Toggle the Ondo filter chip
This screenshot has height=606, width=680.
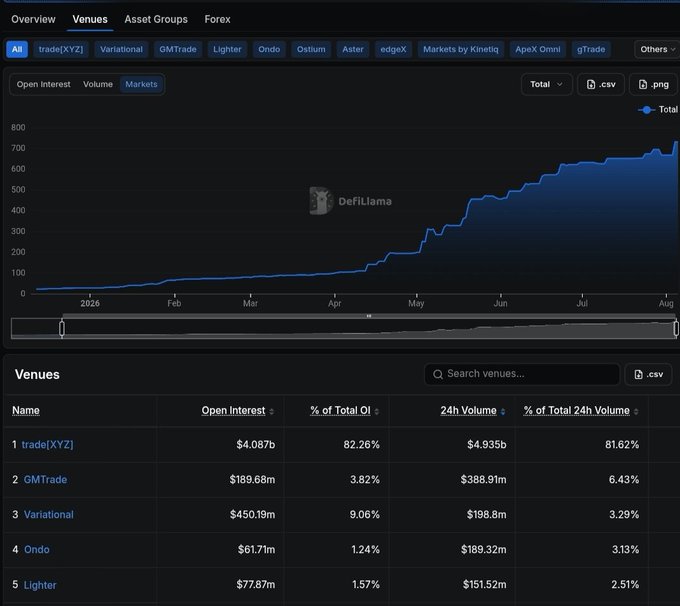click(269, 49)
